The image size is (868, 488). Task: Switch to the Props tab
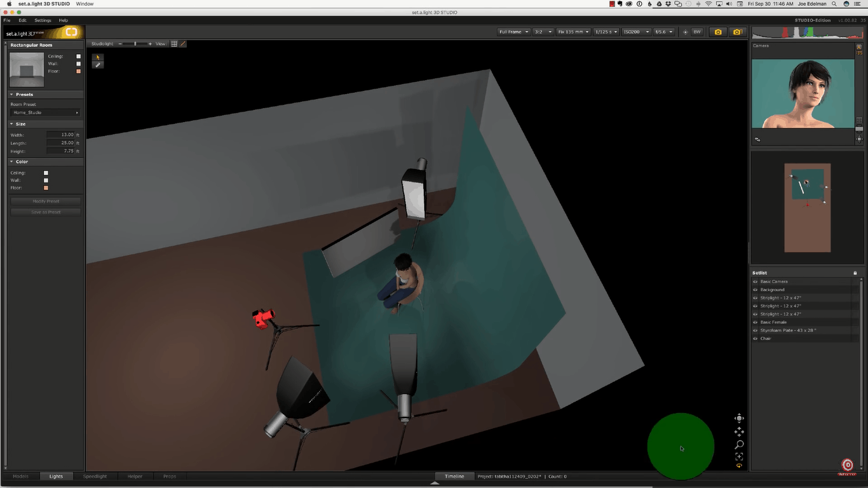click(170, 476)
